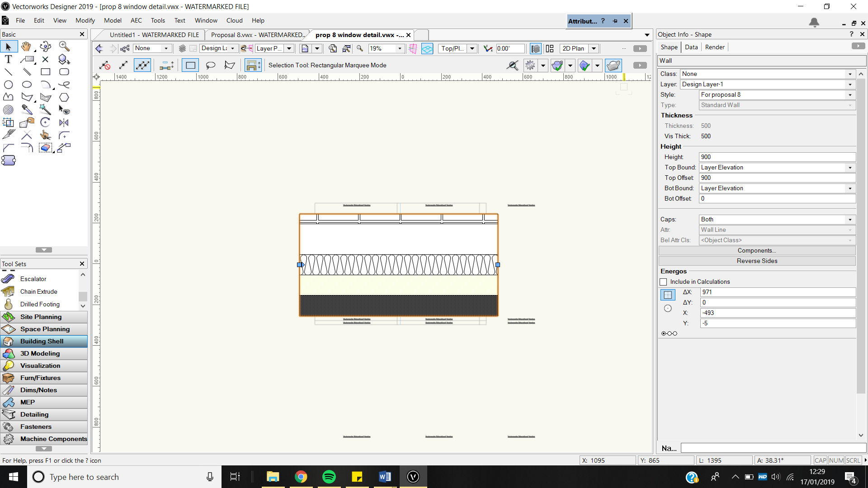
Task: Select the Detailing tool set
Action: pos(35,414)
